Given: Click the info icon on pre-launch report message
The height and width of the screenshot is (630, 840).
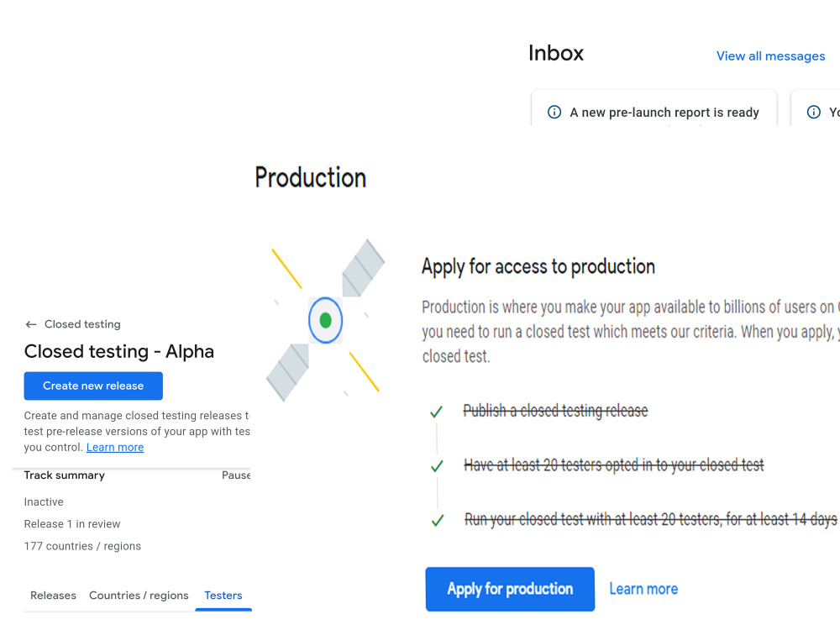Looking at the screenshot, I should pos(554,112).
